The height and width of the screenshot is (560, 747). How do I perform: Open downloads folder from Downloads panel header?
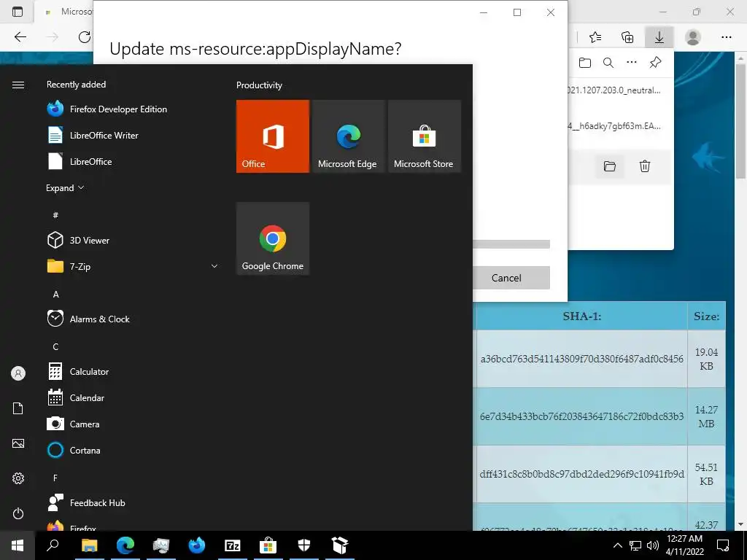[x=585, y=63]
